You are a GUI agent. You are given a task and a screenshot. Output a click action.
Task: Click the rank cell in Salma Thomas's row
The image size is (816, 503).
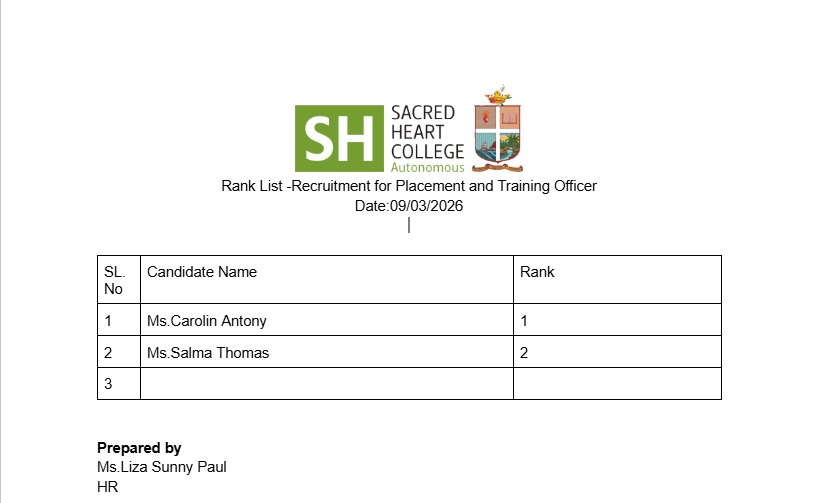click(616, 353)
